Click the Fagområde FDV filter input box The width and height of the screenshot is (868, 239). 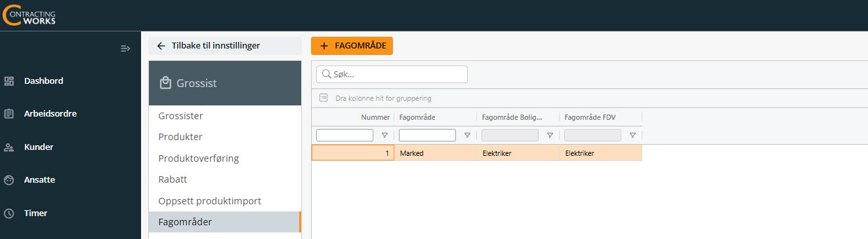(592, 136)
